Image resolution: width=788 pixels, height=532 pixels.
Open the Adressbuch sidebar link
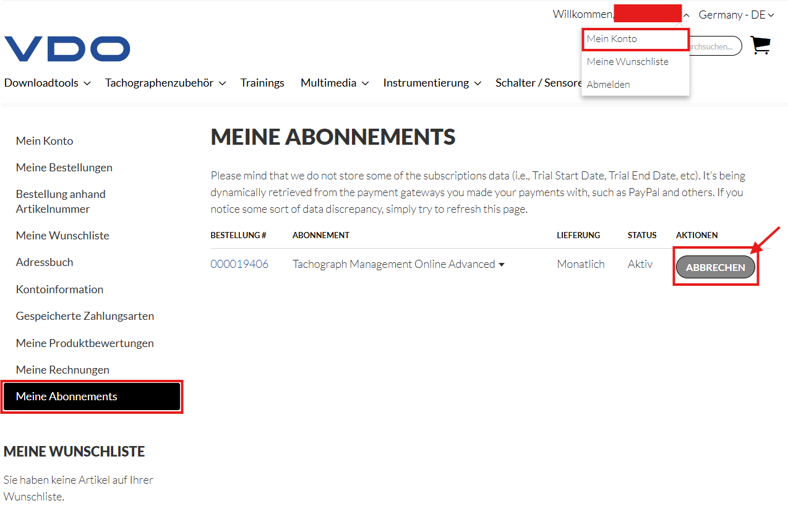[45, 262]
